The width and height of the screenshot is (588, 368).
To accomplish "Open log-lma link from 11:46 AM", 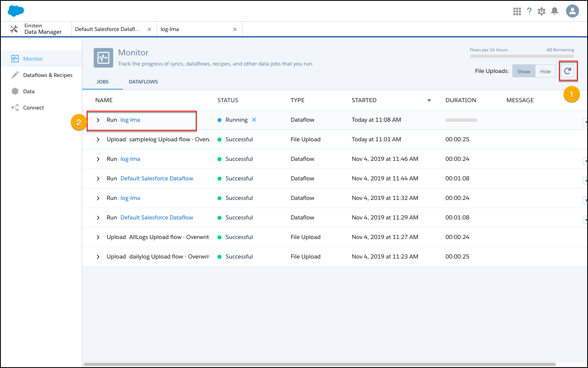I will point(130,159).
